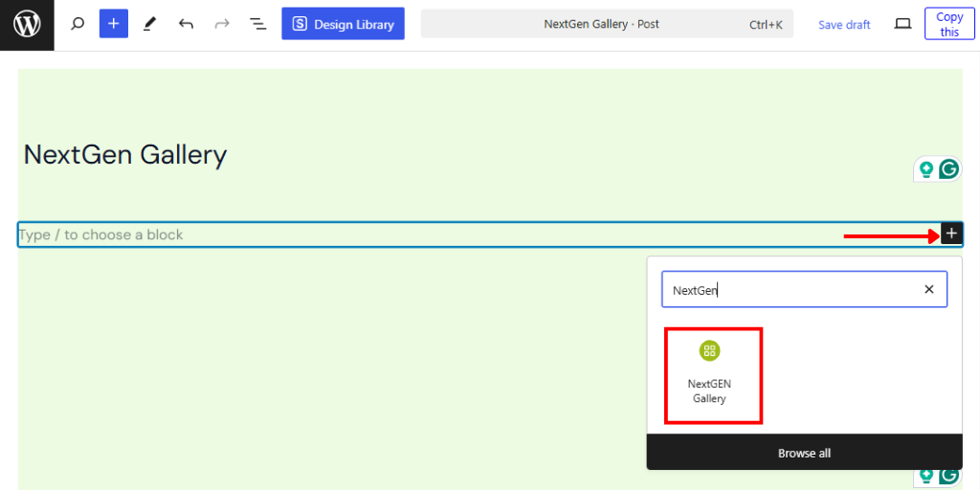Screen dimensions: 980x490
Task: Open the Design Library
Action: click(x=344, y=24)
